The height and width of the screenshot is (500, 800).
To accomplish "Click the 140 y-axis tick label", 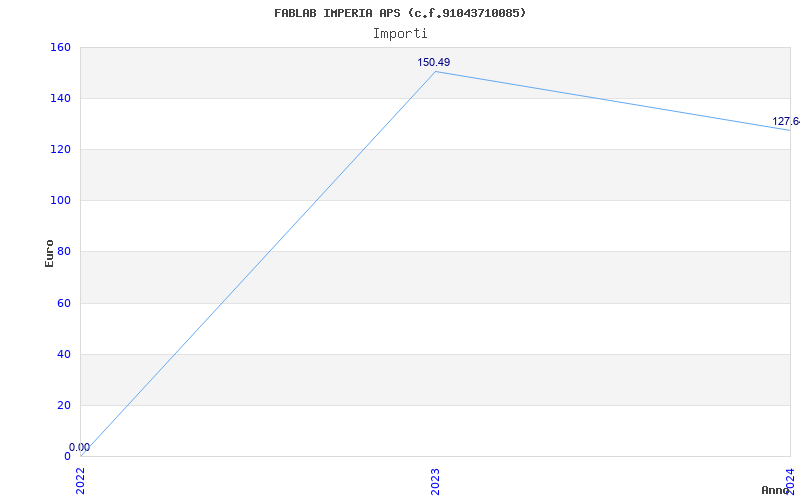I will tap(60, 98).
